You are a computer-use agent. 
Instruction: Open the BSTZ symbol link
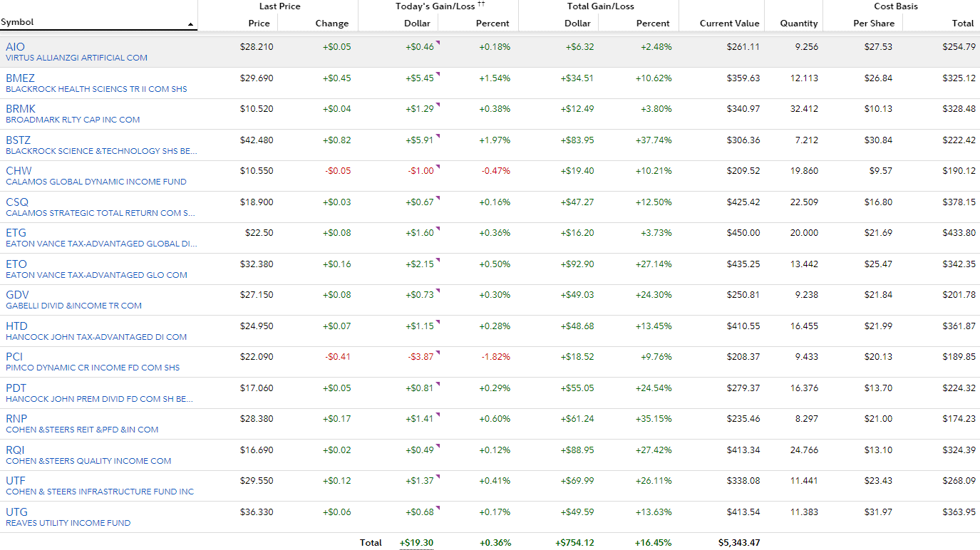[19, 140]
